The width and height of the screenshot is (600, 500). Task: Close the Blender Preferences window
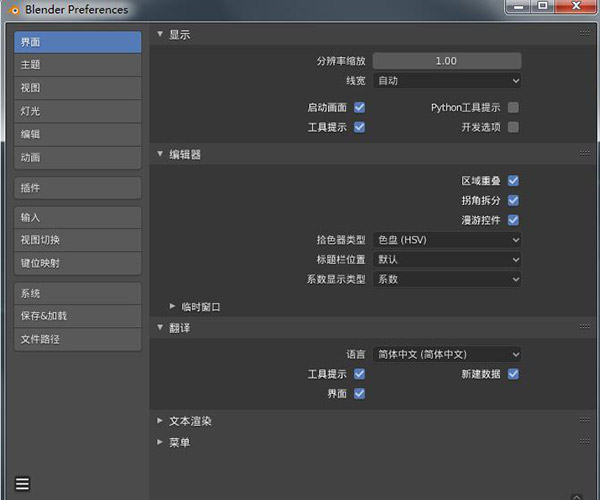point(575,7)
